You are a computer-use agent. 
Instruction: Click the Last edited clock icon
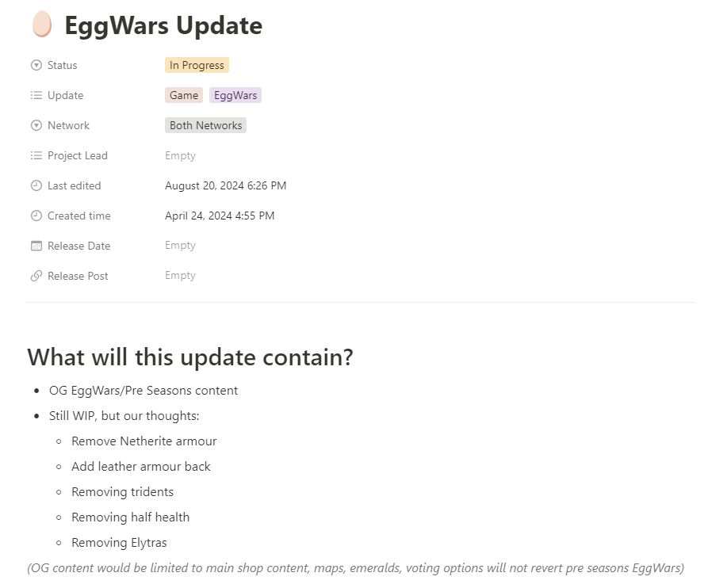[36, 185]
